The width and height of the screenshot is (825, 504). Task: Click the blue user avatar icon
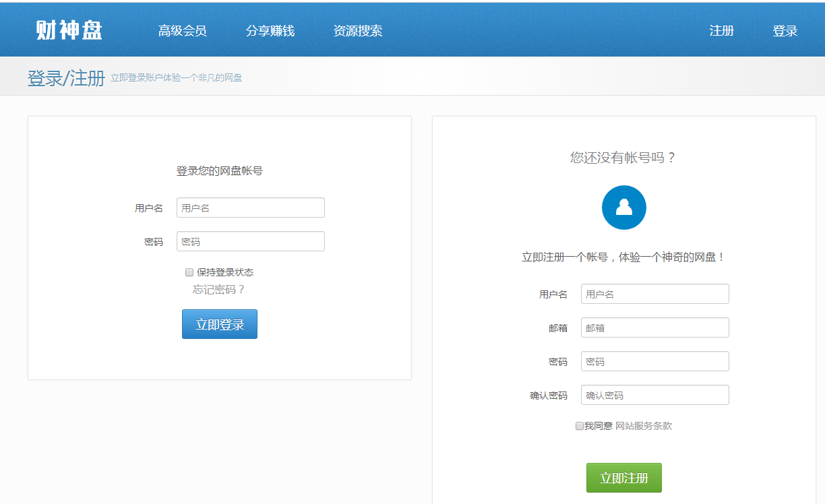[x=623, y=208]
